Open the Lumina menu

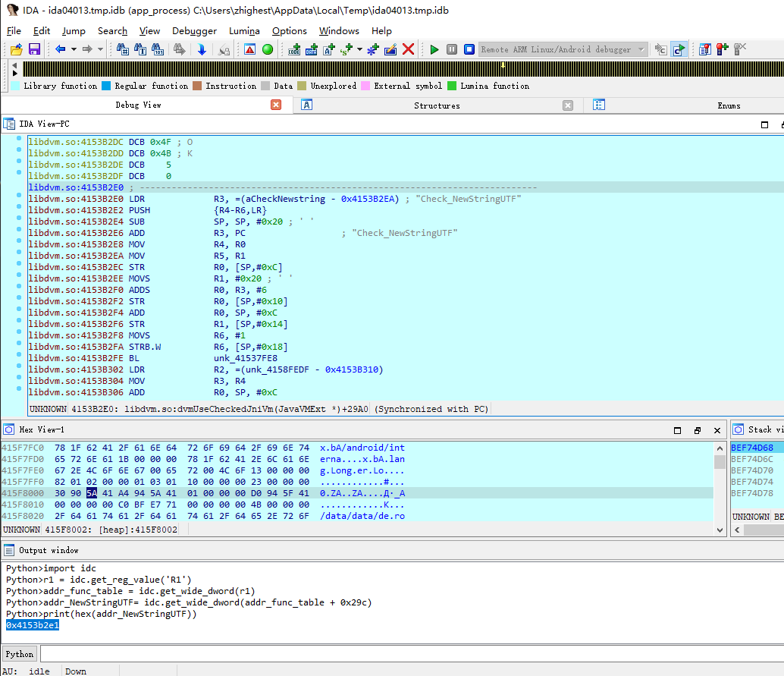click(244, 31)
